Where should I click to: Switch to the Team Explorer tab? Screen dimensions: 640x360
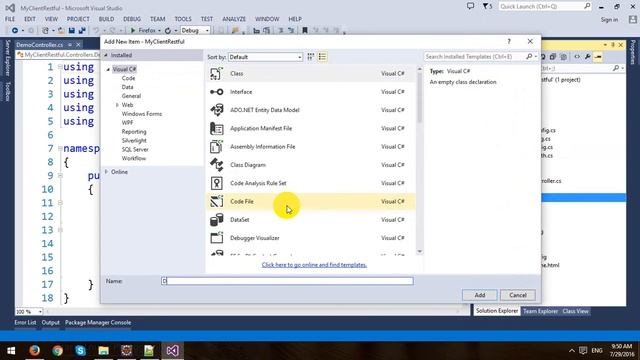[540, 311]
